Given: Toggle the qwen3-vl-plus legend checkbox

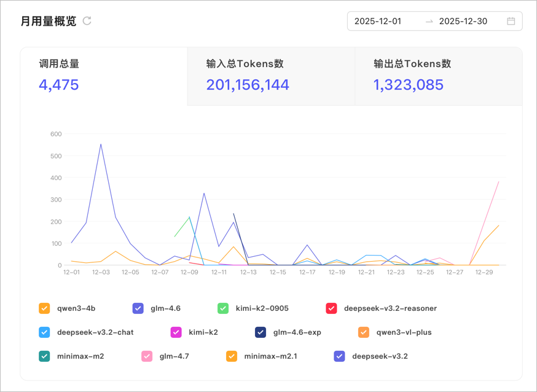Looking at the screenshot, I should click(x=364, y=332).
